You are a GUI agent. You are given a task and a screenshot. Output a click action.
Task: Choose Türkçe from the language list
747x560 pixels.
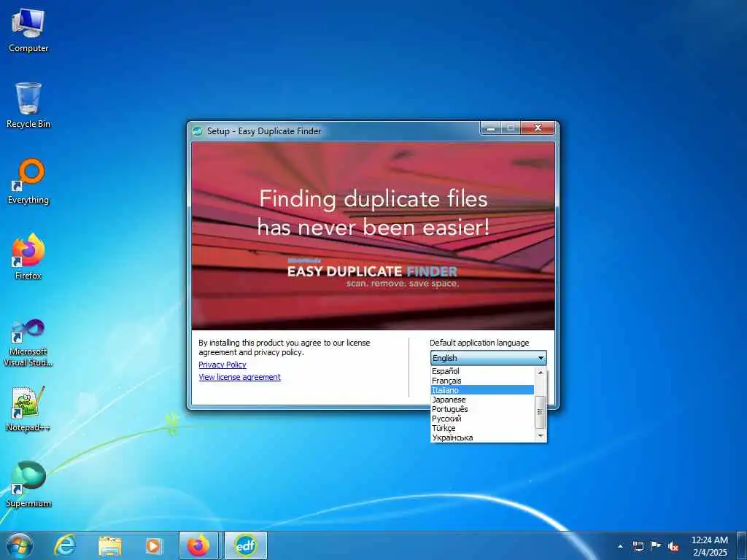(x=482, y=428)
